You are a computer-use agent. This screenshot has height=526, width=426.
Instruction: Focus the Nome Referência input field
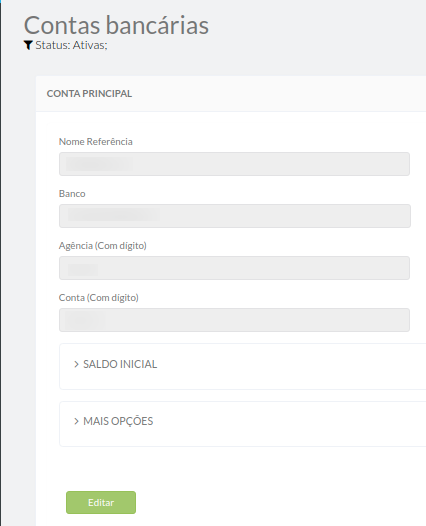pyautogui.click(x=234, y=164)
